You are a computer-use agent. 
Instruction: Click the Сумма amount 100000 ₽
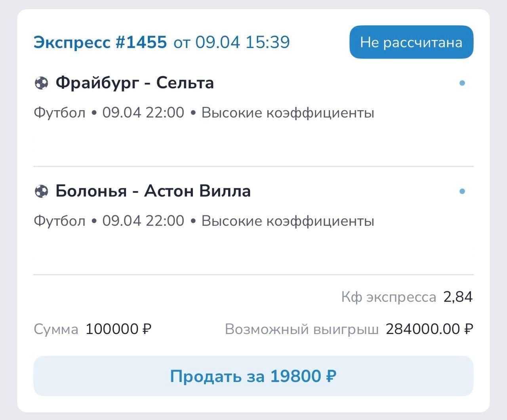118,329
